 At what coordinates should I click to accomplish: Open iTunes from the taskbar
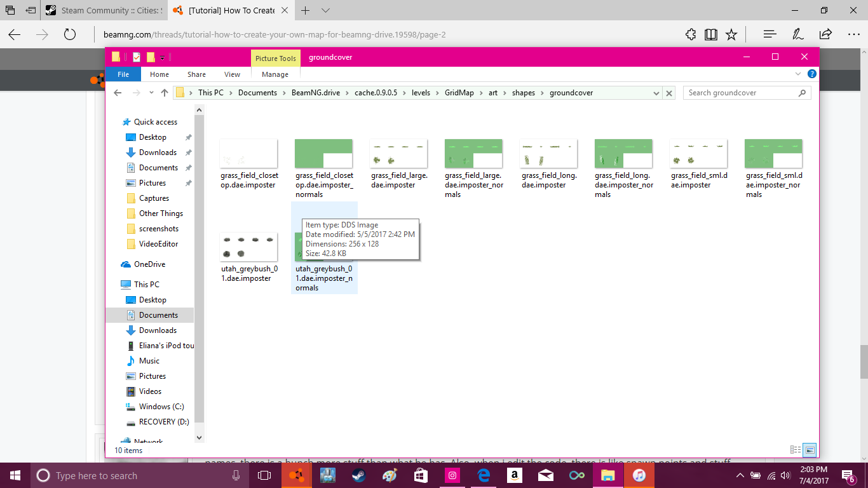(x=639, y=475)
